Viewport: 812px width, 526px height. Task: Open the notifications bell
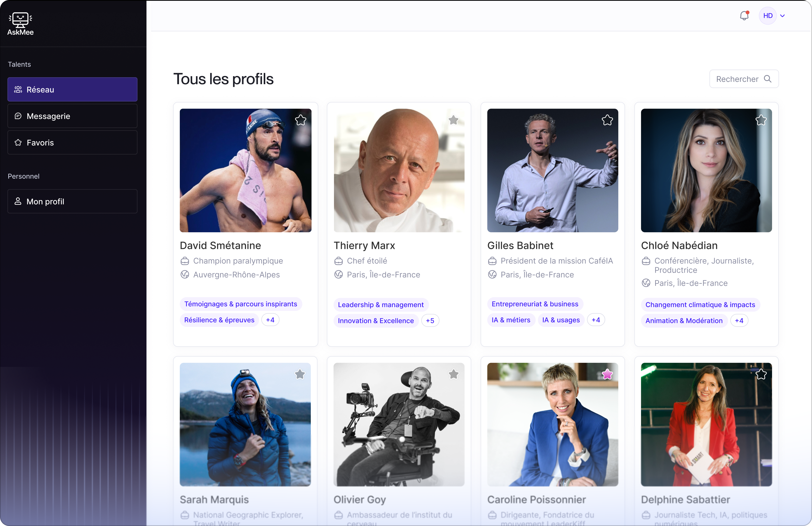pyautogui.click(x=744, y=16)
